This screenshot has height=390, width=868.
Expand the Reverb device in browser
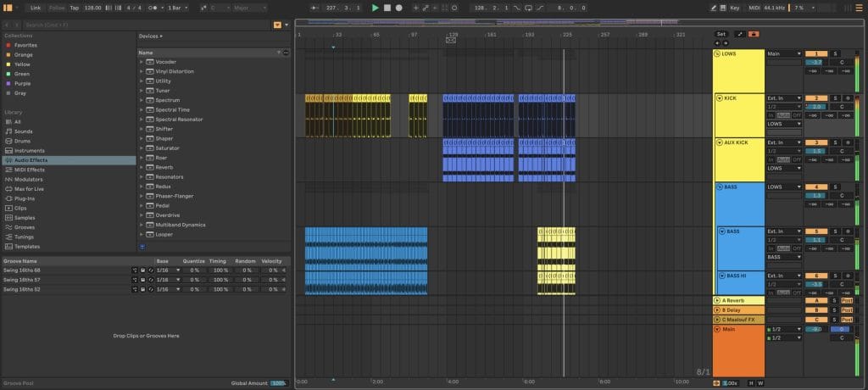(x=142, y=168)
